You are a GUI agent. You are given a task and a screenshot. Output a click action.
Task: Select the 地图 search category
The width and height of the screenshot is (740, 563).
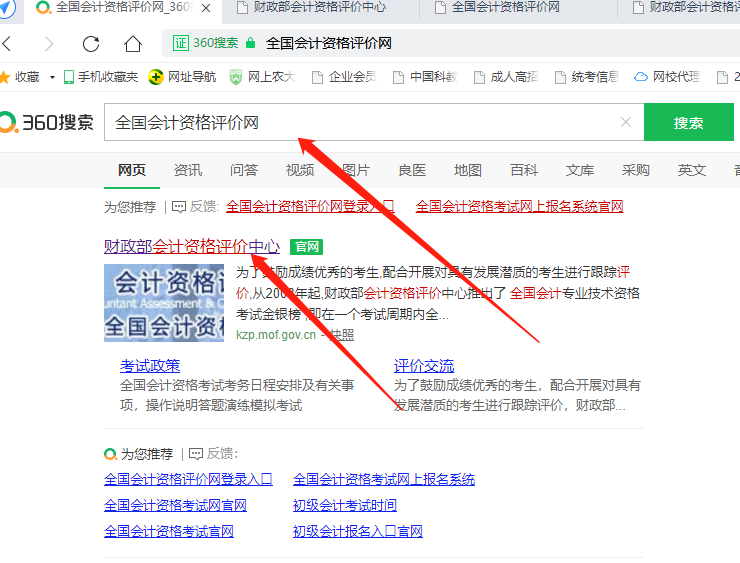point(468,170)
